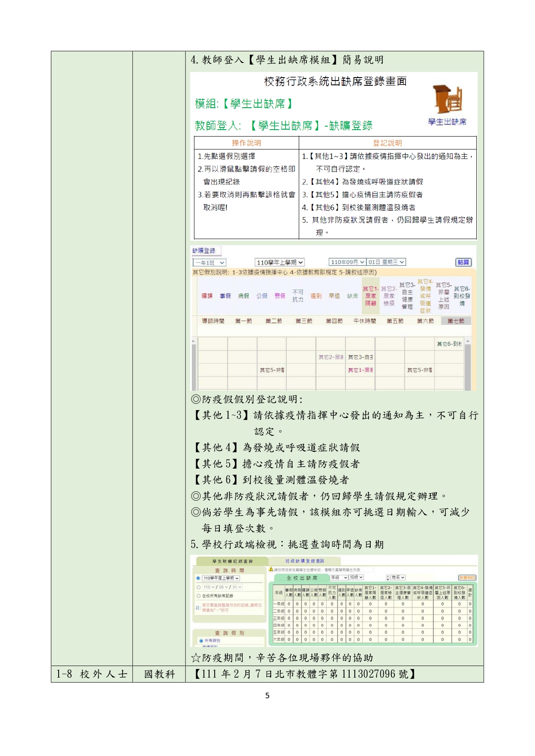Choose 其它5-非屬上述原因 leave type
535x756 pixels.
click(x=444, y=296)
